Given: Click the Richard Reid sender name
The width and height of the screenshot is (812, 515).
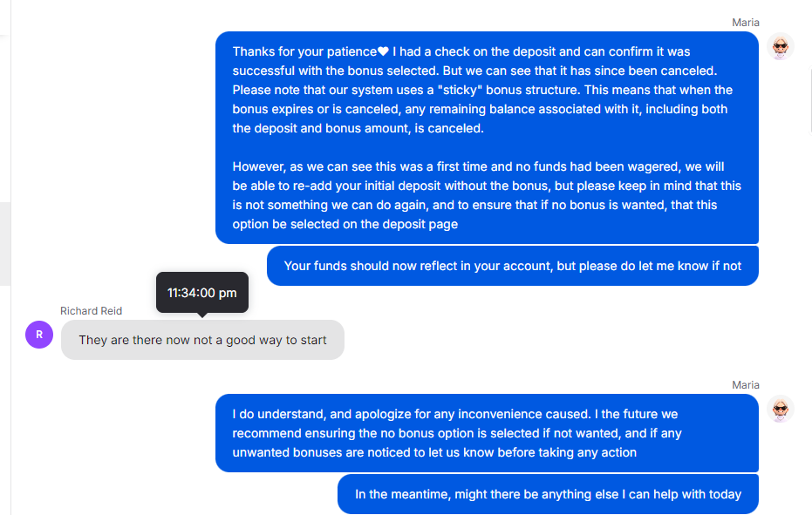Looking at the screenshot, I should coord(91,310).
